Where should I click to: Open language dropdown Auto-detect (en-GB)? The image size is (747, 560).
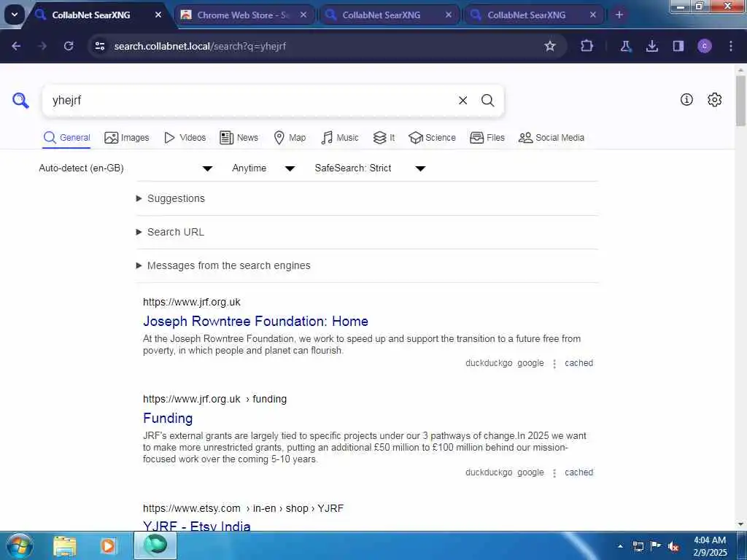click(x=125, y=168)
